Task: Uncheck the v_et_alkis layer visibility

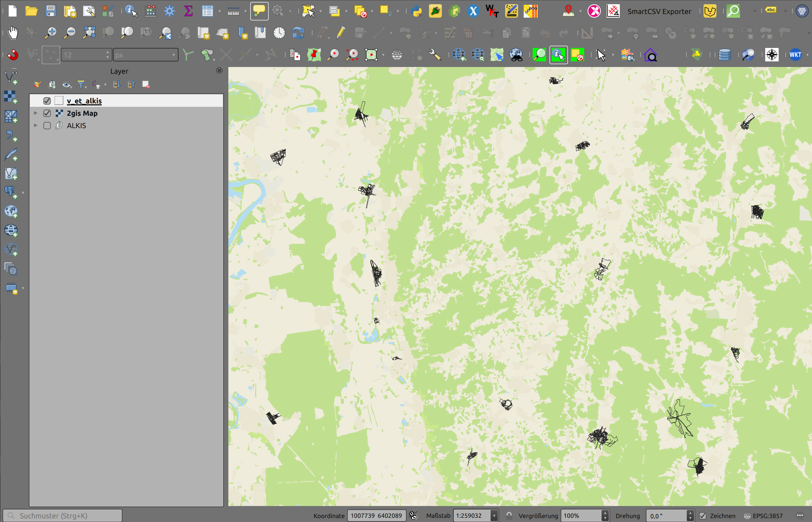Action: point(47,101)
